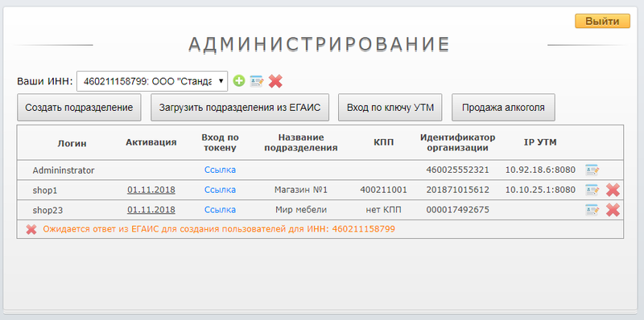Click the Название подразделения column header
This screenshot has width=644, height=320.
(300, 142)
